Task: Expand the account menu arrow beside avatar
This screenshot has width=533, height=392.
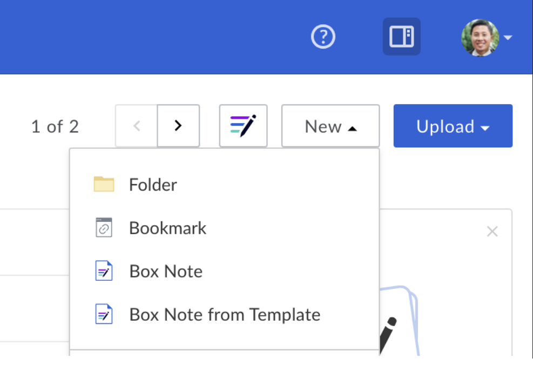Action: click(x=508, y=38)
